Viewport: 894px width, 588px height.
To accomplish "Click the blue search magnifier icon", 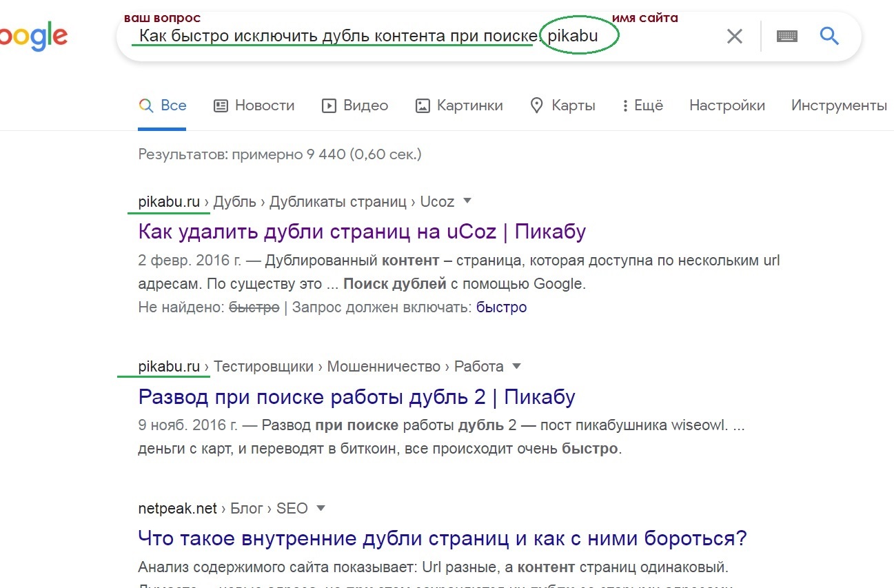I will tap(829, 36).
